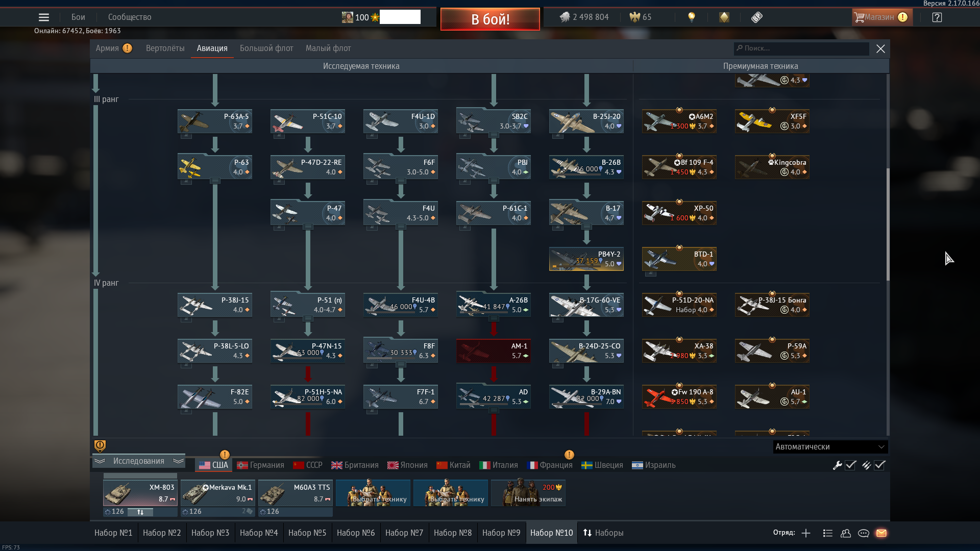Toggle auto-repair checkbox next to wrench
The height and width of the screenshot is (551, 980).
(850, 465)
